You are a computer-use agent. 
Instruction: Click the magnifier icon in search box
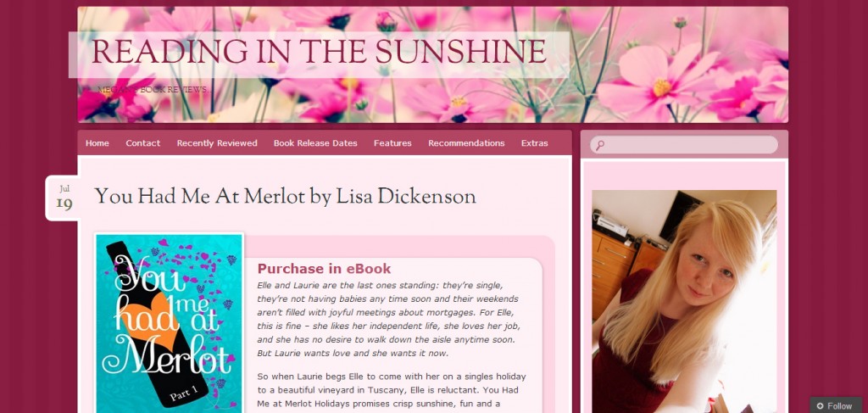600,145
